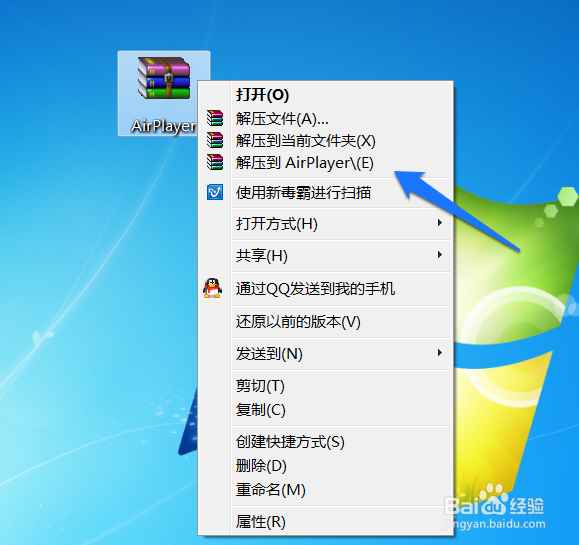Image resolution: width=579 pixels, height=545 pixels.
Task: Click the 新毒霸 antivirus scan icon
Action: coord(215,192)
